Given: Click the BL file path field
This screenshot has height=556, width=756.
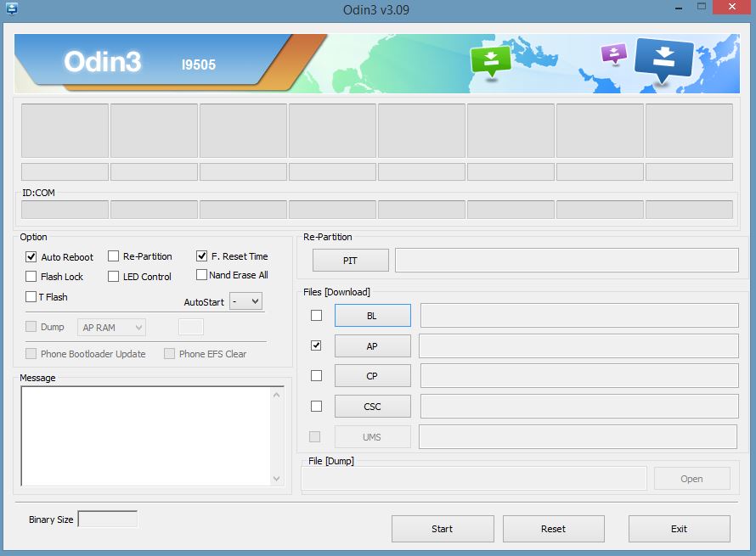Looking at the screenshot, I should 579,315.
